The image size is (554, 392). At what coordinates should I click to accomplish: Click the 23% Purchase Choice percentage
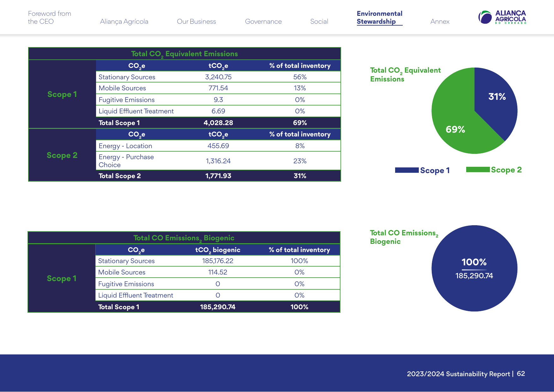tap(300, 161)
